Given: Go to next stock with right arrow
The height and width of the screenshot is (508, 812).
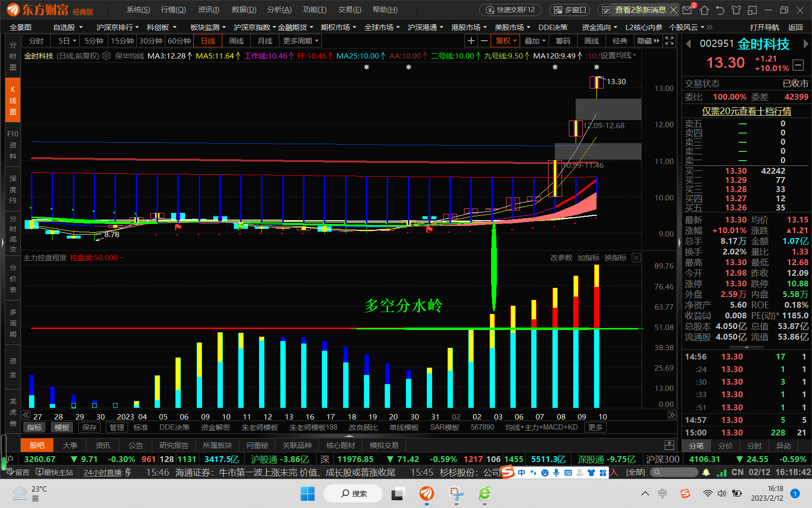Looking at the screenshot, I should [x=806, y=44].
